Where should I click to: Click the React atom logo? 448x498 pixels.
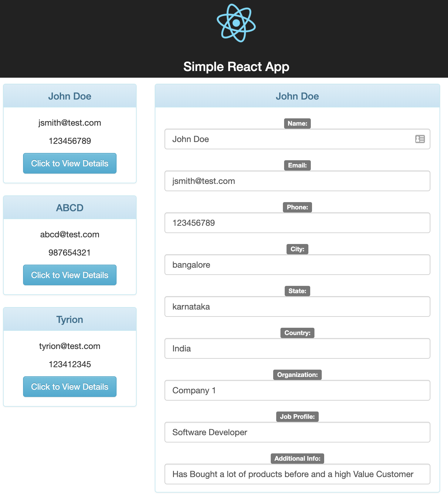pos(236,23)
